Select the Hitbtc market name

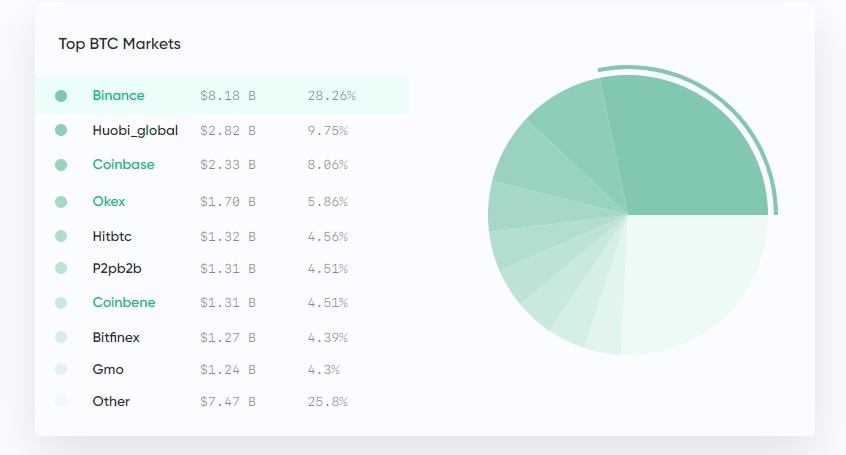112,236
